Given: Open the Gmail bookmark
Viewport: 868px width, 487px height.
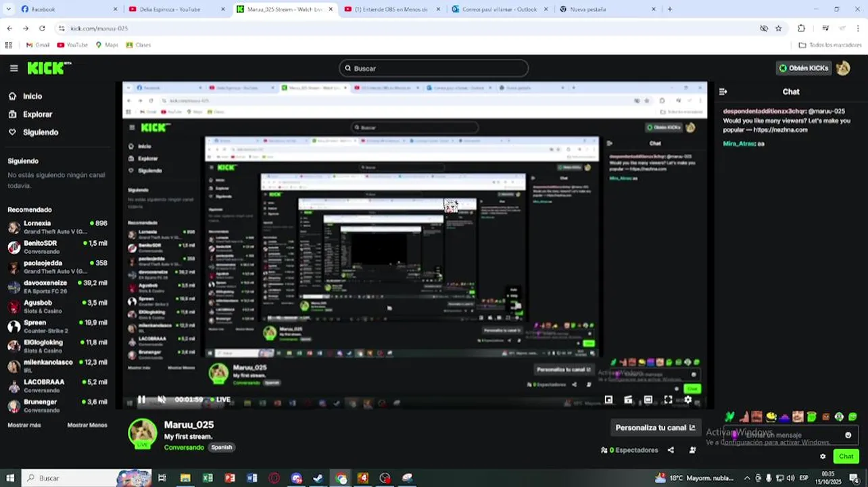Looking at the screenshot, I should pos(38,45).
